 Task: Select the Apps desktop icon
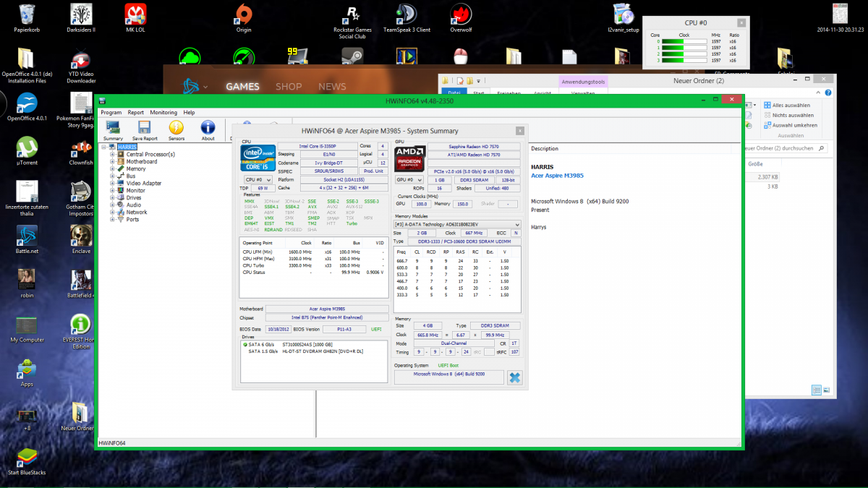tap(27, 372)
